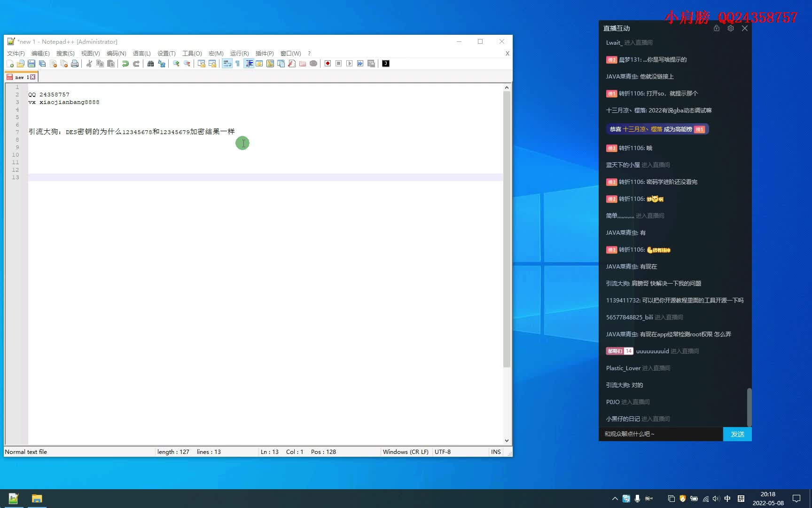Close the new 1 tab with red X
The image size is (812, 508).
[x=33, y=77]
